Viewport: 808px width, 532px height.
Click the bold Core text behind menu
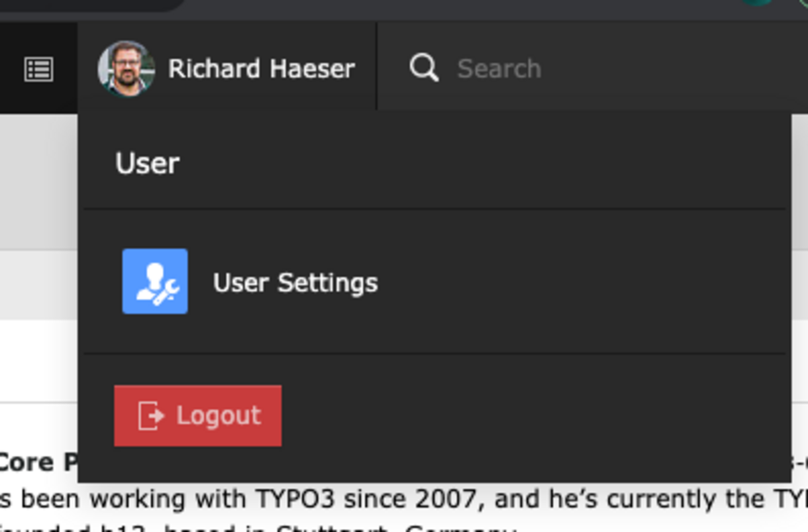tap(27, 463)
